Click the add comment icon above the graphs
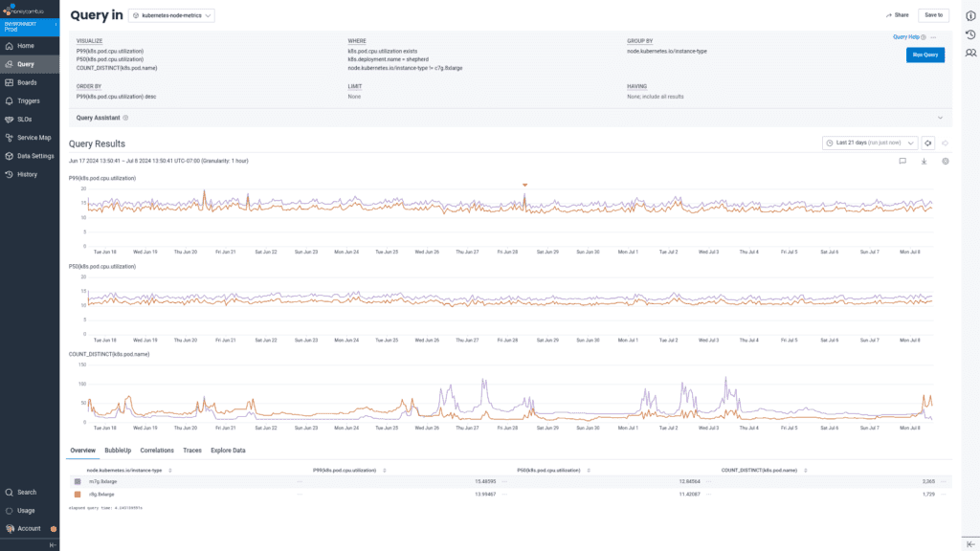The image size is (980, 551). [x=902, y=162]
